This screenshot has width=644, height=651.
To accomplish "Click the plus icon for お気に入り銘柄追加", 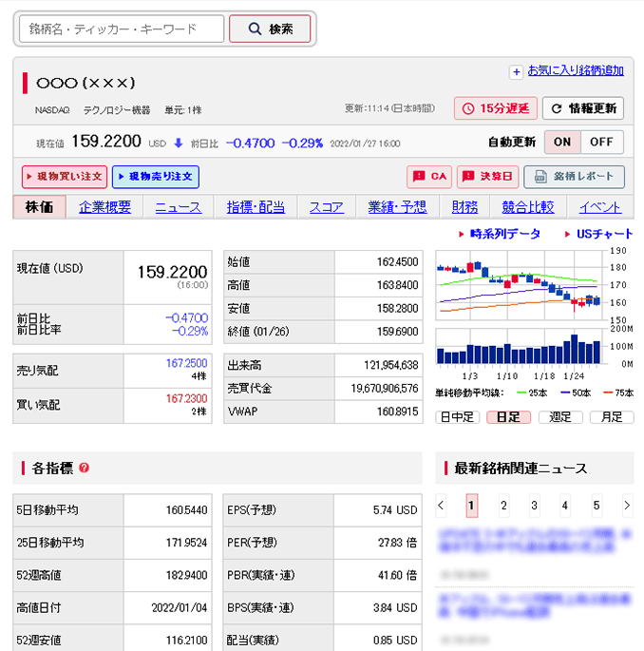I will click(516, 71).
